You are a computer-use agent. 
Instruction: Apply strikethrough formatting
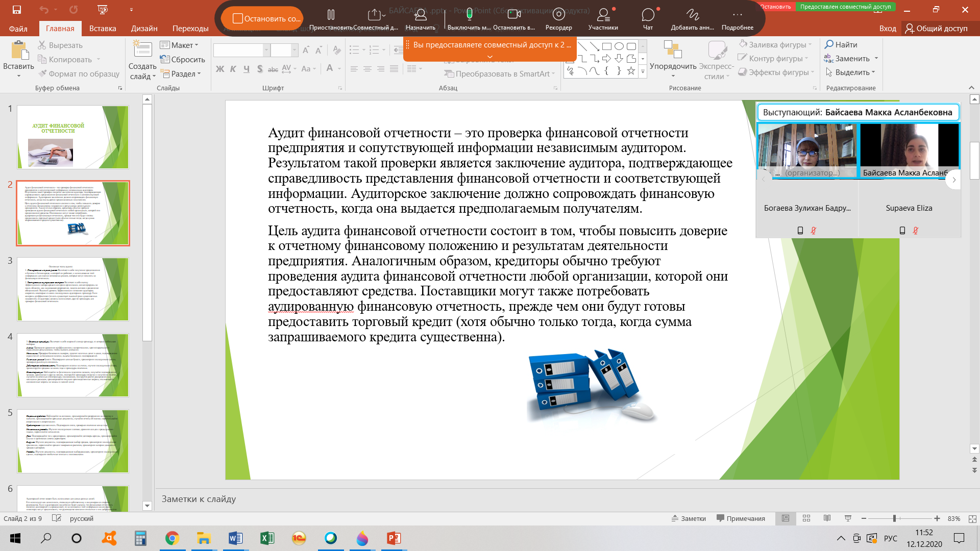pyautogui.click(x=273, y=69)
